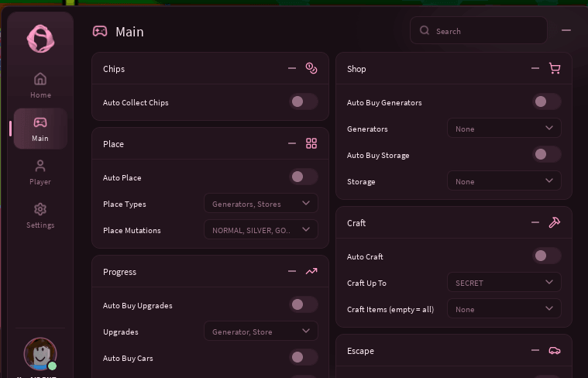Viewport: 588px width, 378px height.
Task: Collapse the Progress section
Action: [292, 271]
